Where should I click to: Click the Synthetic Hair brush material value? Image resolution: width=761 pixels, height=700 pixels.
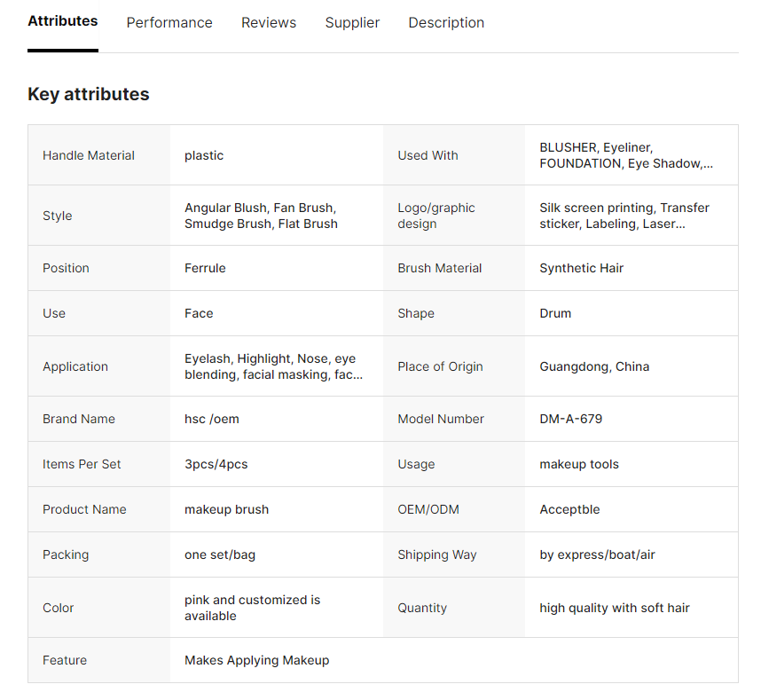point(581,268)
